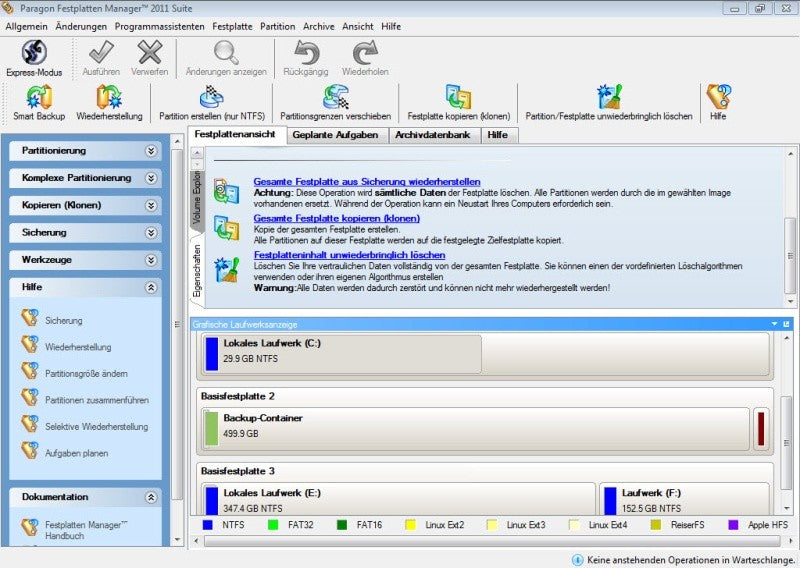Launch Smart Backup tool

[39, 97]
